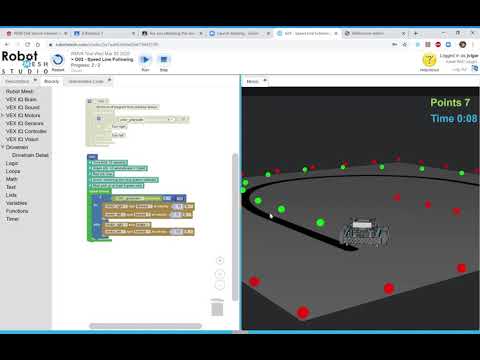Click the green repeat forever block

point(99,191)
